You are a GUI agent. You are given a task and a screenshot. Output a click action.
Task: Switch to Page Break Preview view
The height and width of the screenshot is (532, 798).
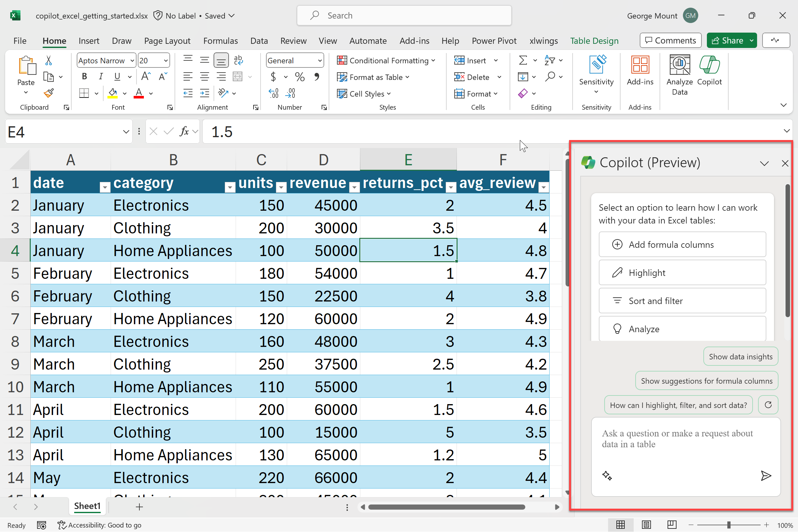(x=672, y=525)
